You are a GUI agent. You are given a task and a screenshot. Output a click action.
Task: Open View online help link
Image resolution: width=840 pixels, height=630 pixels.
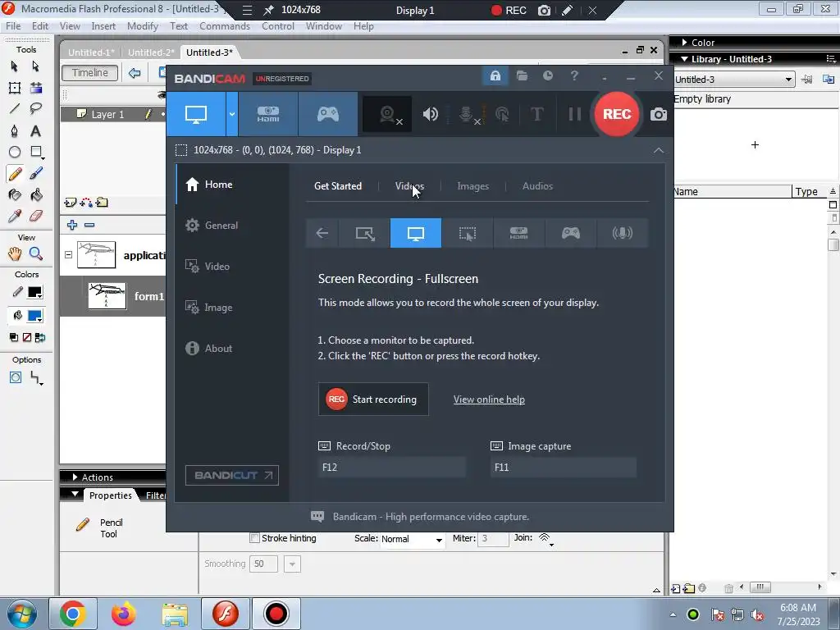coord(489,399)
